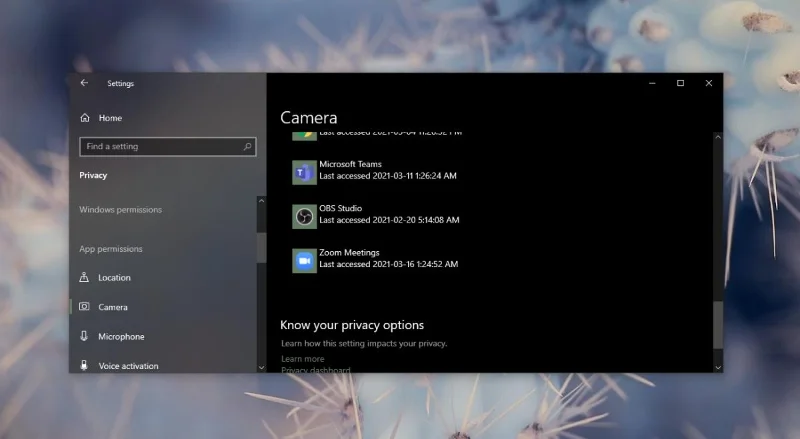Screen dimensions: 800x439
Task: Click the OBS Studio app icon
Action: coord(304,216)
